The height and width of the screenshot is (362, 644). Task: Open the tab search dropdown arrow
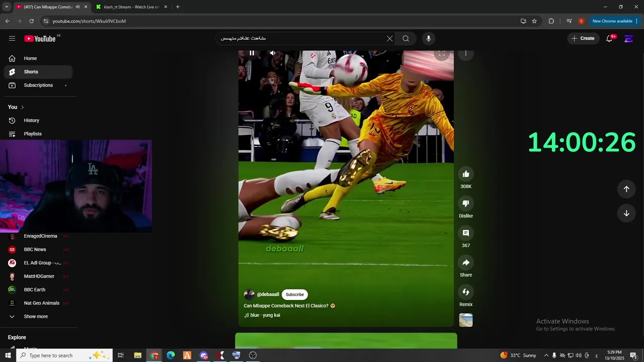[x=7, y=7]
